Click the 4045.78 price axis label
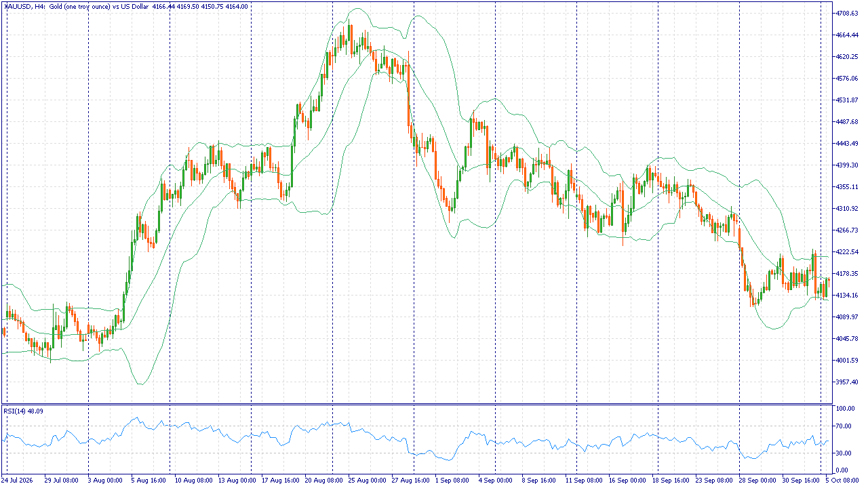 click(848, 338)
